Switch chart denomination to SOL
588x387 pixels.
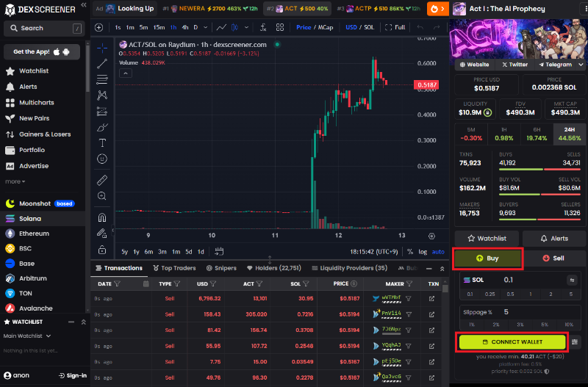click(369, 27)
